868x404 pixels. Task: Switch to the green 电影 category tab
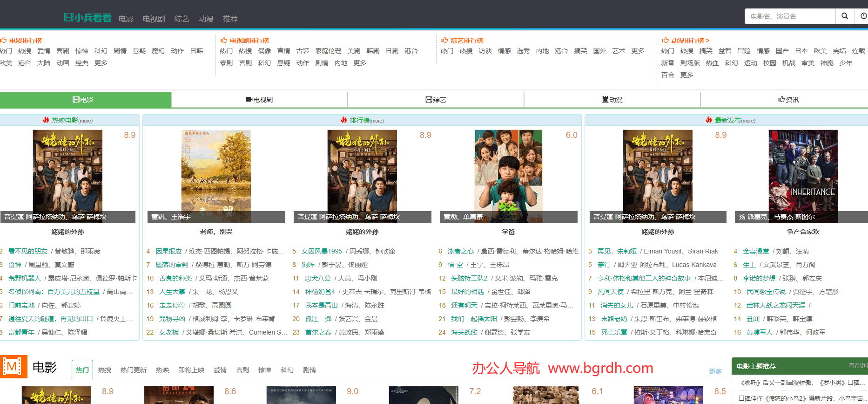86,100
